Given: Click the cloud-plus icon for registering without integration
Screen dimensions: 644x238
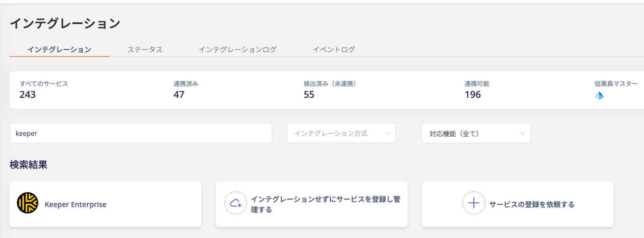Looking at the screenshot, I should [236, 203].
